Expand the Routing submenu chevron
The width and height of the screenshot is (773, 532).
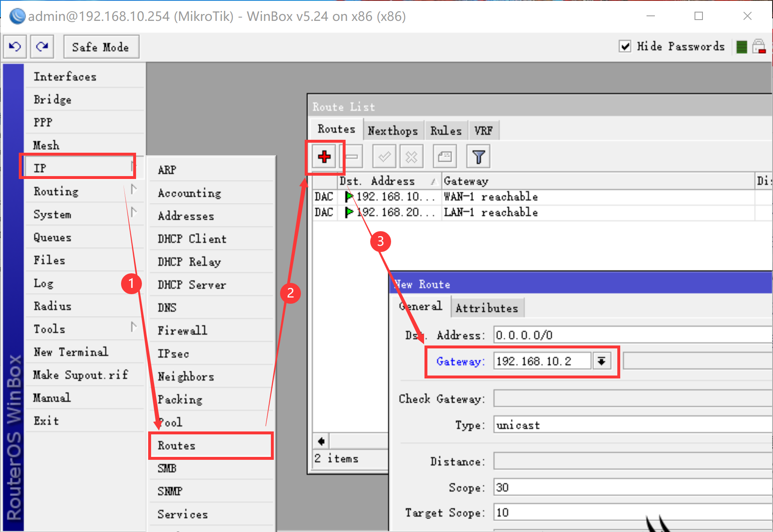pyautogui.click(x=134, y=191)
